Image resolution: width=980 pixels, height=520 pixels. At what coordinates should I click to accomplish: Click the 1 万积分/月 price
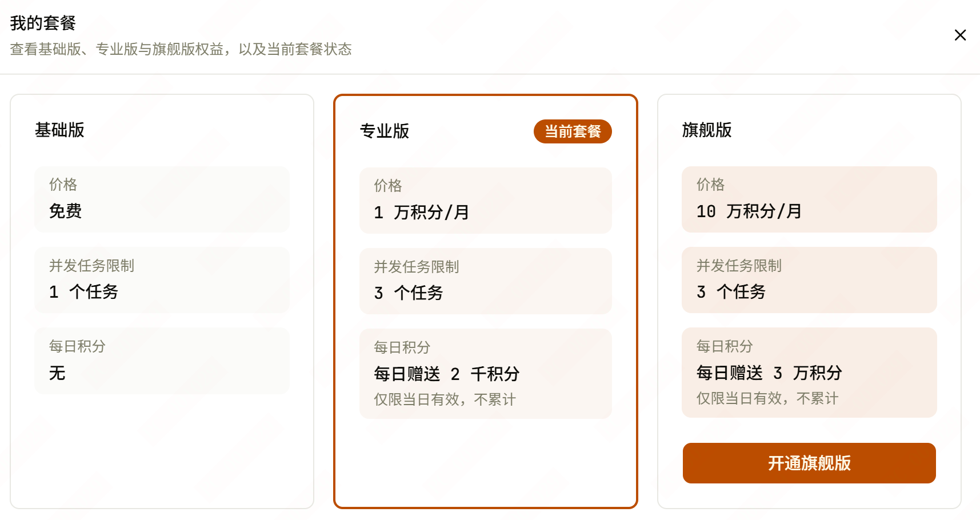pyautogui.click(x=422, y=213)
